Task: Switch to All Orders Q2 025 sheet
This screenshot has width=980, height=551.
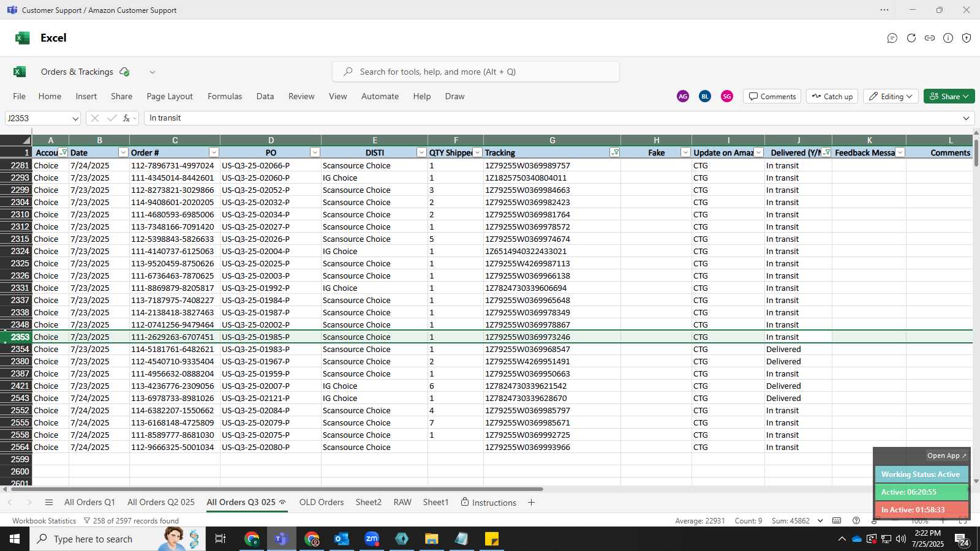Action: coord(161,502)
